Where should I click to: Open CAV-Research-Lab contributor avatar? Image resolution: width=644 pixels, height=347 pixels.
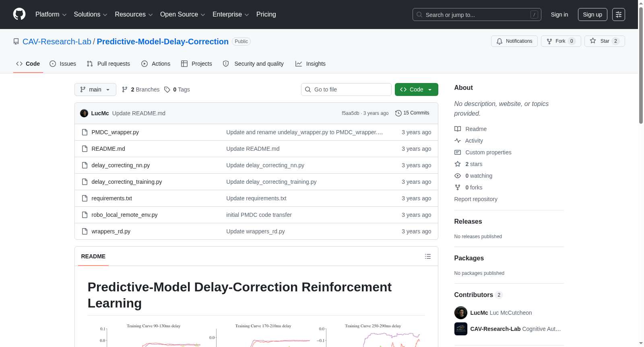(x=461, y=329)
